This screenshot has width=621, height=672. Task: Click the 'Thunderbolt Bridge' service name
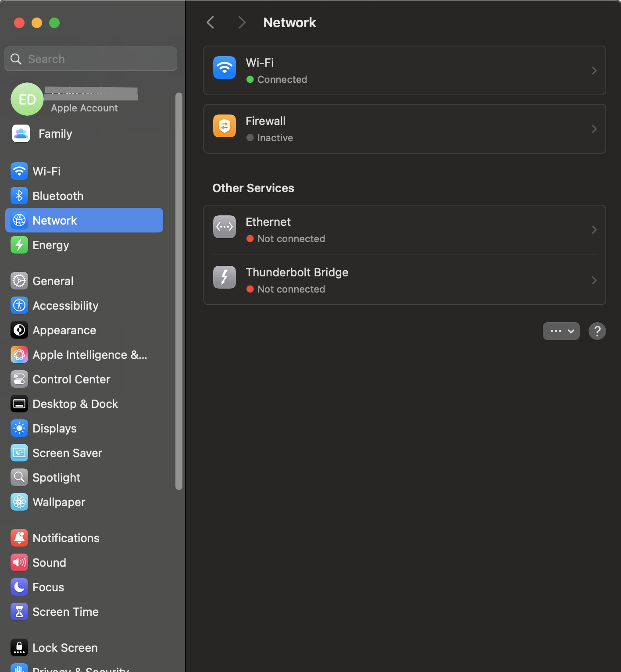click(x=297, y=272)
